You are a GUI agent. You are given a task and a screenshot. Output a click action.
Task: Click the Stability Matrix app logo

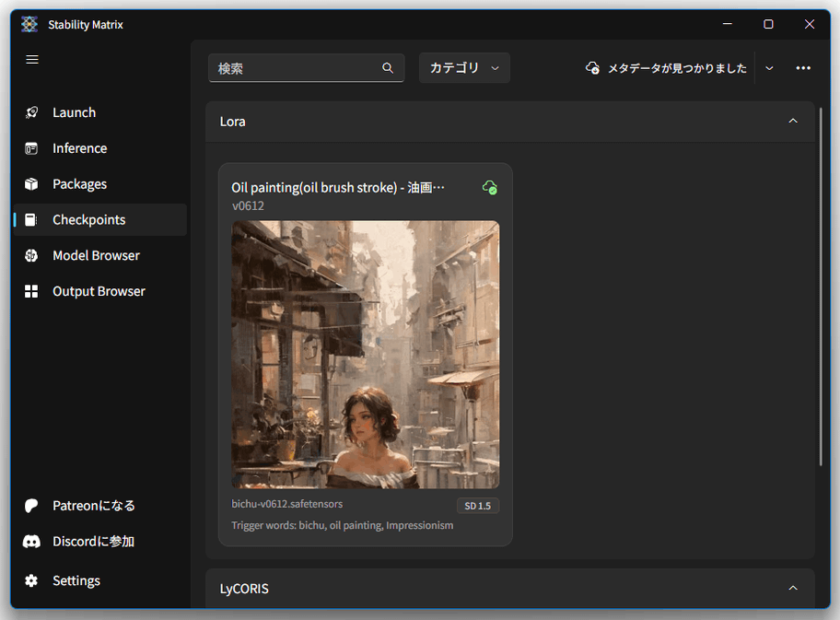click(29, 24)
